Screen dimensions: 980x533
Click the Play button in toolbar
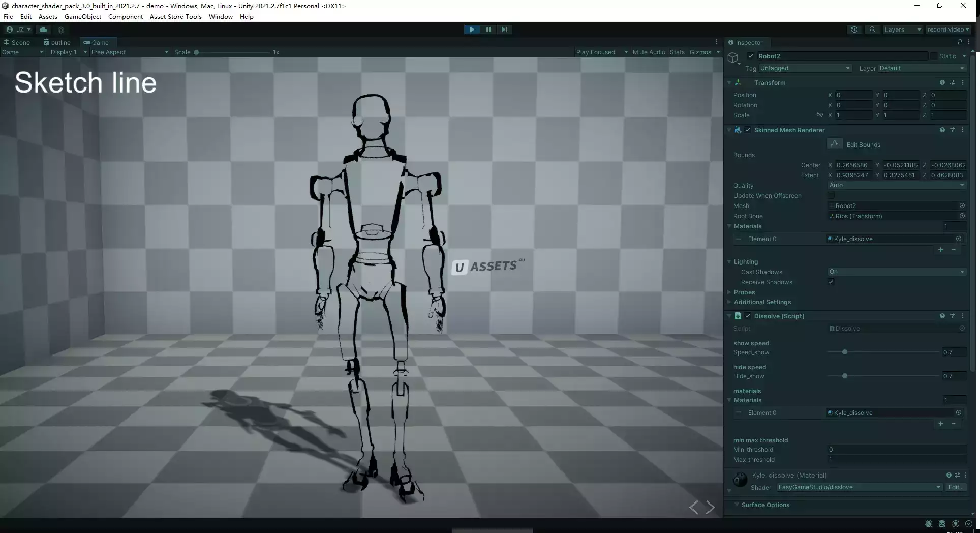(x=472, y=29)
